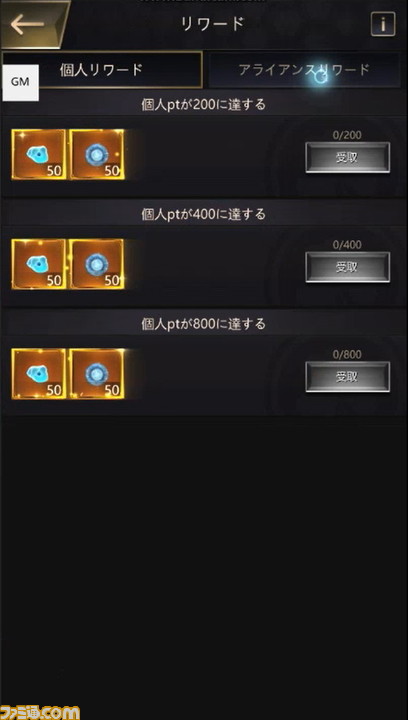
Task: Go back using the arrow button
Action: click(x=32, y=24)
